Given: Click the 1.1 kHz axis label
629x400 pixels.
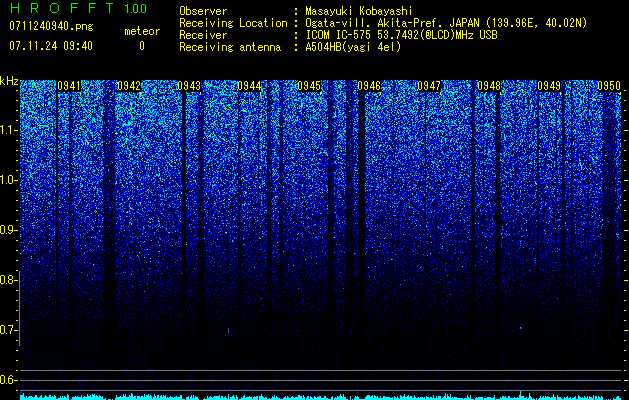Looking at the screenshot, I should [x=7, y=130].
